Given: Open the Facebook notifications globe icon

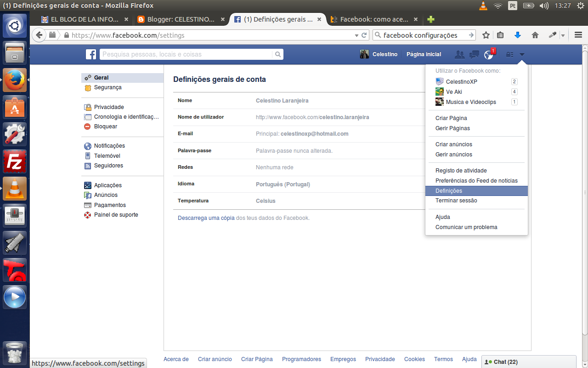Looking at the screenshot, I should tap(488, 54).
